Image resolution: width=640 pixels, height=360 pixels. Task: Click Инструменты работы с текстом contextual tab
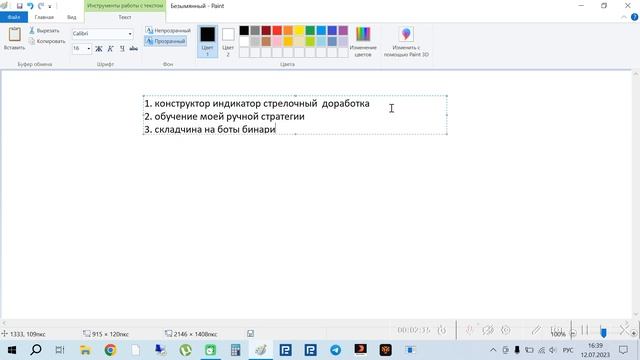click(x=125, y=6)
